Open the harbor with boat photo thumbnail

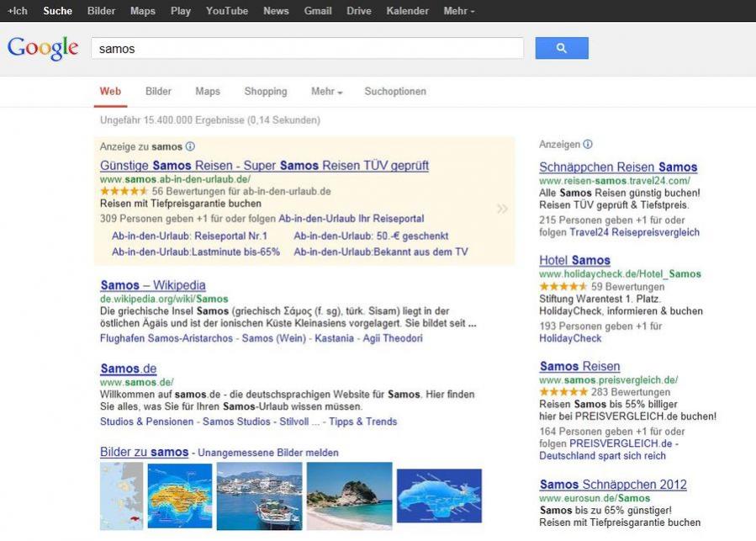[x=259, y=496]
